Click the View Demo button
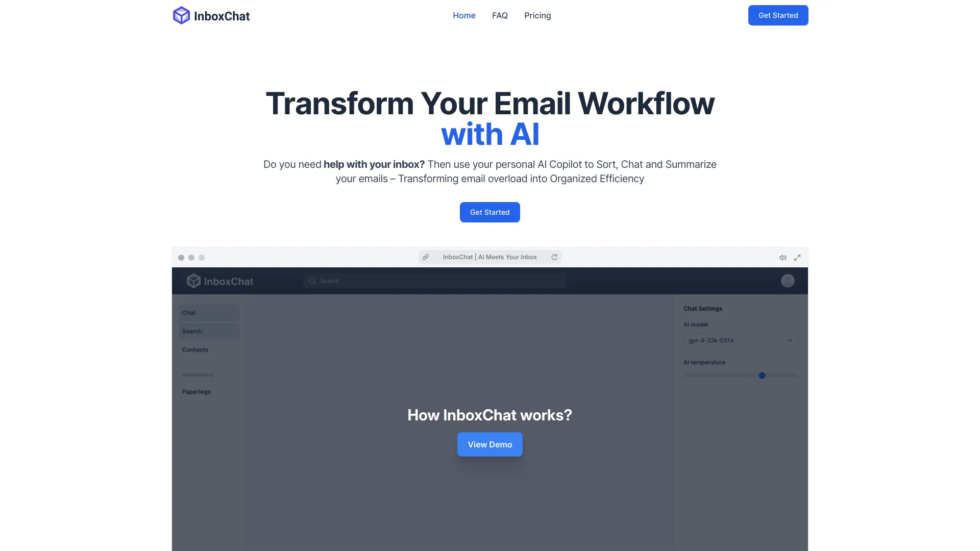 [490, 444]
